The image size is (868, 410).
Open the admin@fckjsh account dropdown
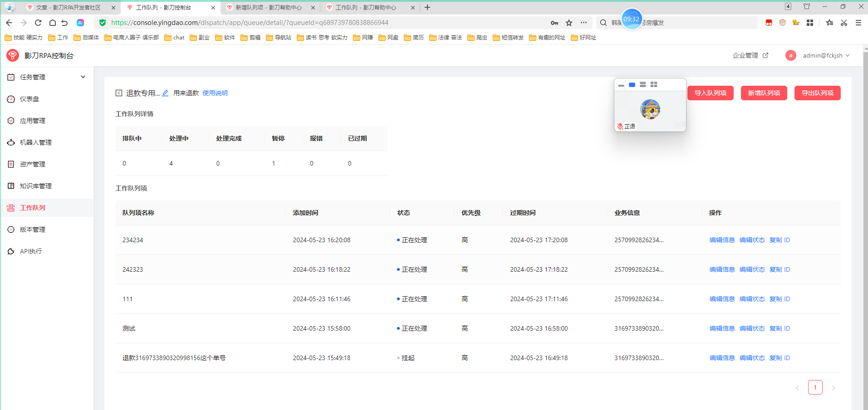822,55
